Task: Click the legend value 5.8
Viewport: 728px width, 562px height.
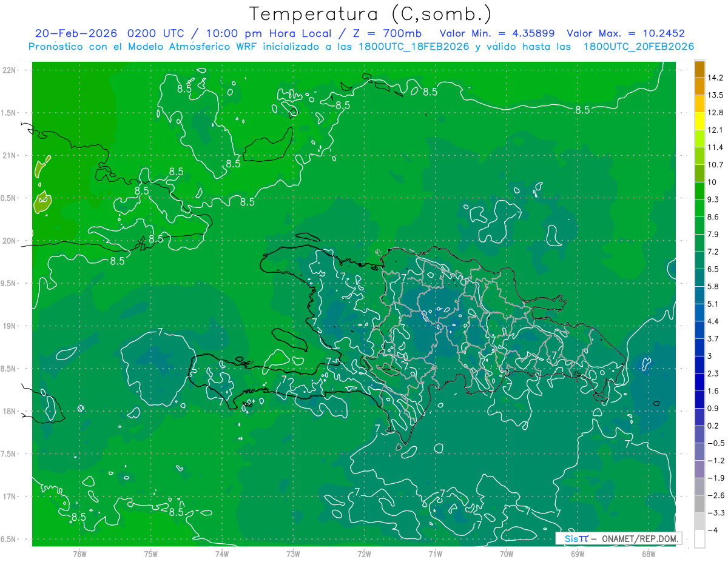Action: click(x=713, y=286)
